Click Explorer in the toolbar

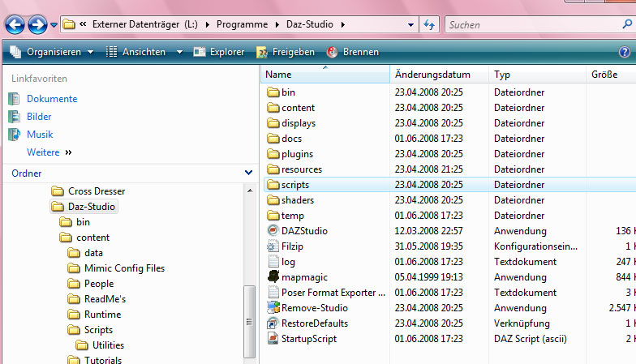point(219,52)
